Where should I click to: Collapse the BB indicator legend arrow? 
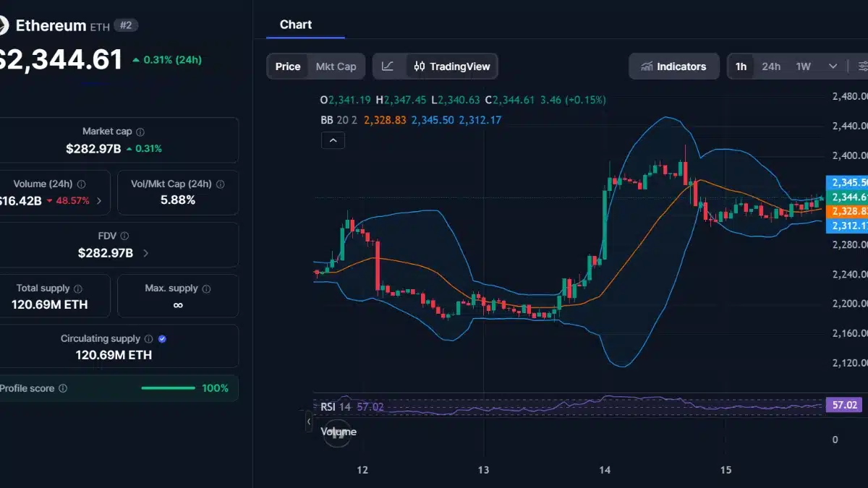pos(333,140)
